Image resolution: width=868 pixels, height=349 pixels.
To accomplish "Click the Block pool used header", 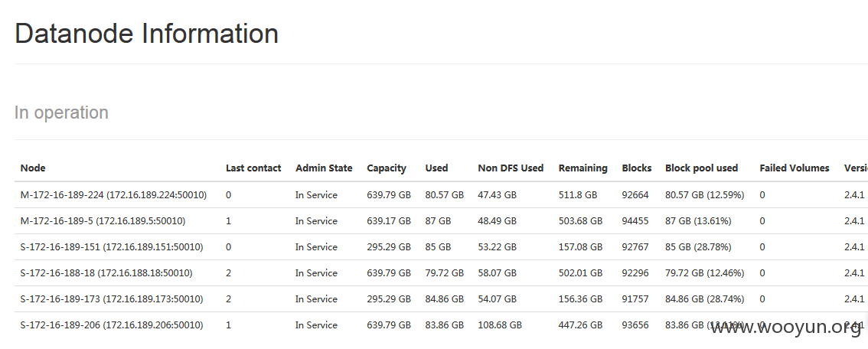I will [x=701, y=168].
